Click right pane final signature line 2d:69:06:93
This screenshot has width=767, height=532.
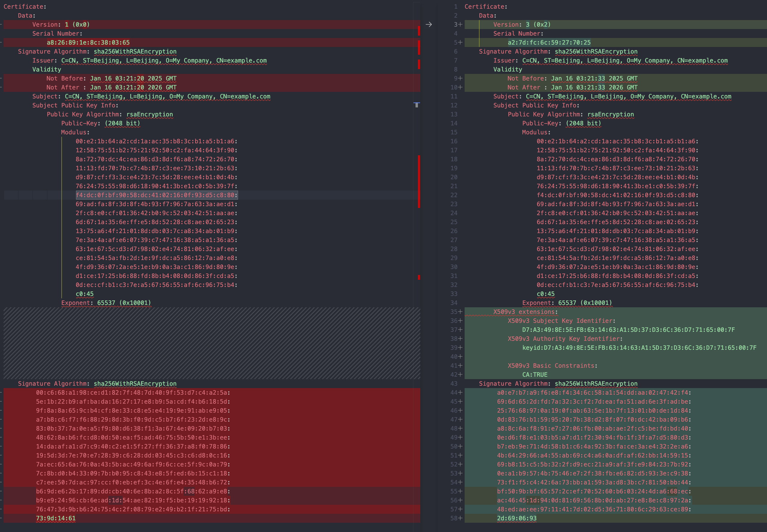coord(517,519)
